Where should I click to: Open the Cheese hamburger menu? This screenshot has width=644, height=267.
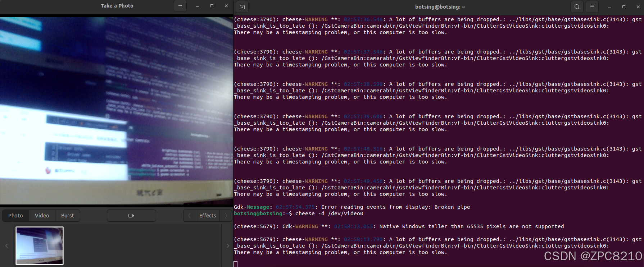[180, 6]
